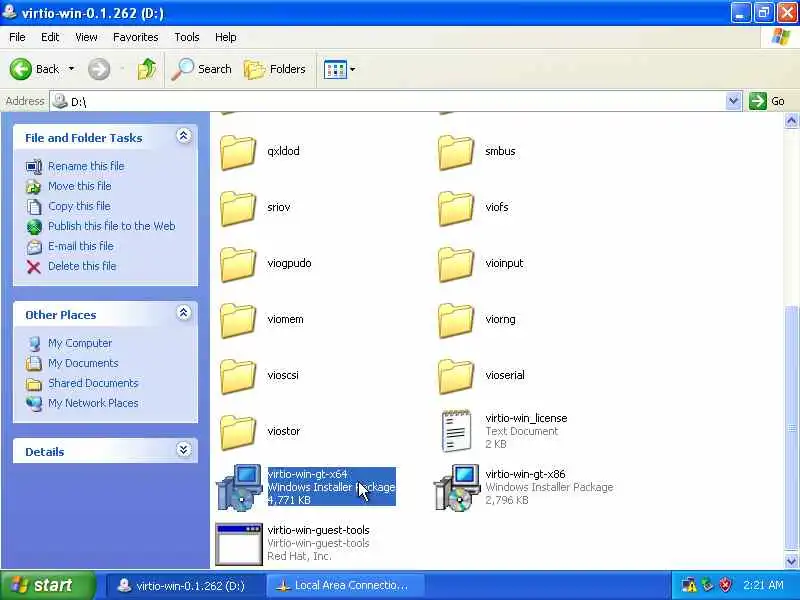Viewport: 800px width, 600px height.
Task: Open the Help menu
Action: pos(226,37)
